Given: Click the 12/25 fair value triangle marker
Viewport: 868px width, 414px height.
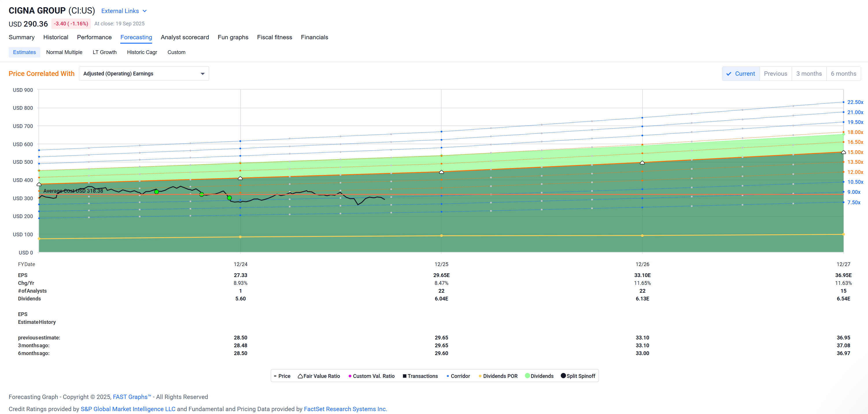Looking at the screenshot, I should (442, 172).
